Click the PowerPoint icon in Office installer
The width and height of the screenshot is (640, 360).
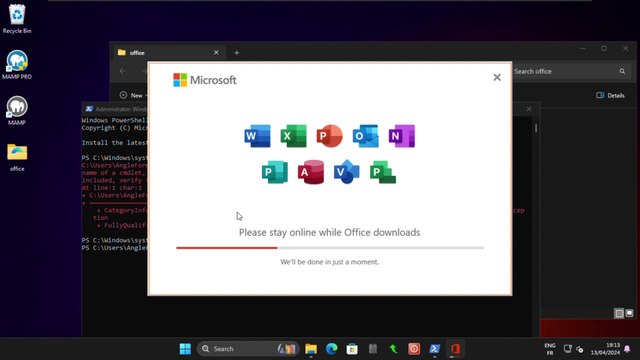coord(329,136)
